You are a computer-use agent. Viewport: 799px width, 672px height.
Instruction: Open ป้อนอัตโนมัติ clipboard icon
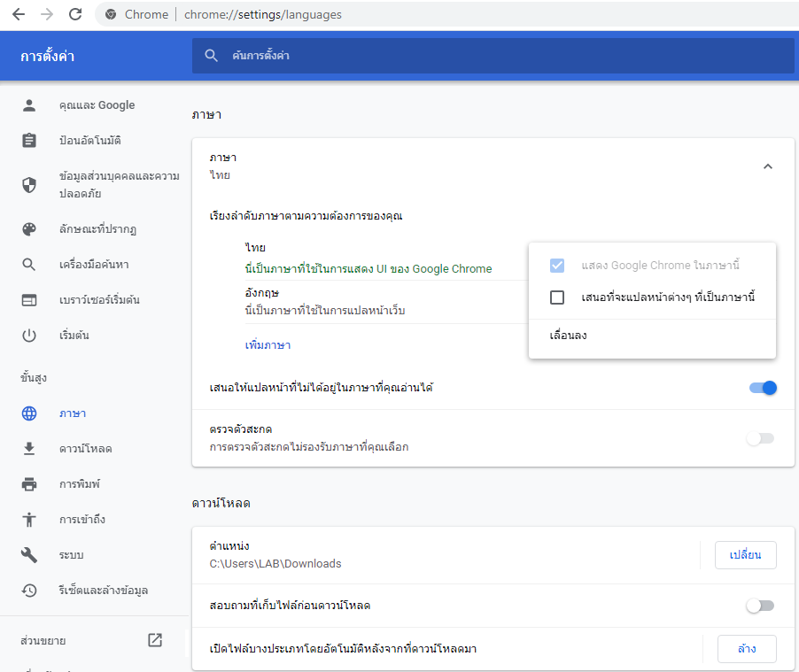click(29, 141)
